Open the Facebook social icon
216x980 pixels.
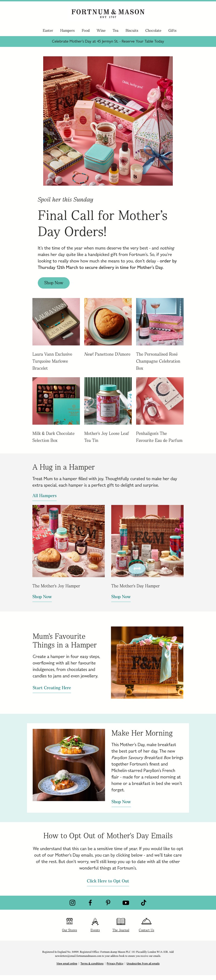point(90,902)
